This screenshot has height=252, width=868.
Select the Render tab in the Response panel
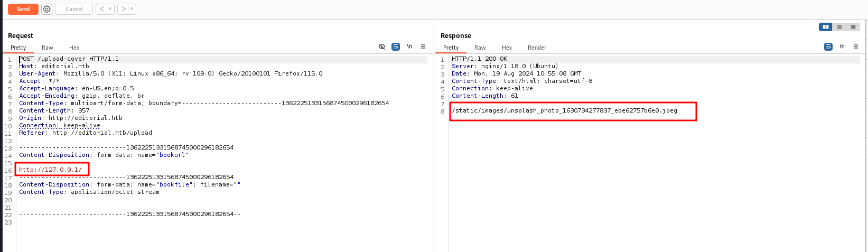[537, 48]
